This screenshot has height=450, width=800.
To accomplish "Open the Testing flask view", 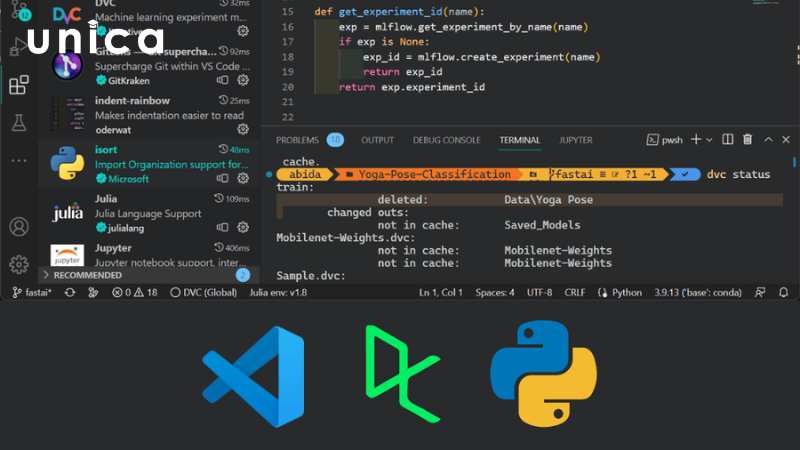I will click(19, 122).
